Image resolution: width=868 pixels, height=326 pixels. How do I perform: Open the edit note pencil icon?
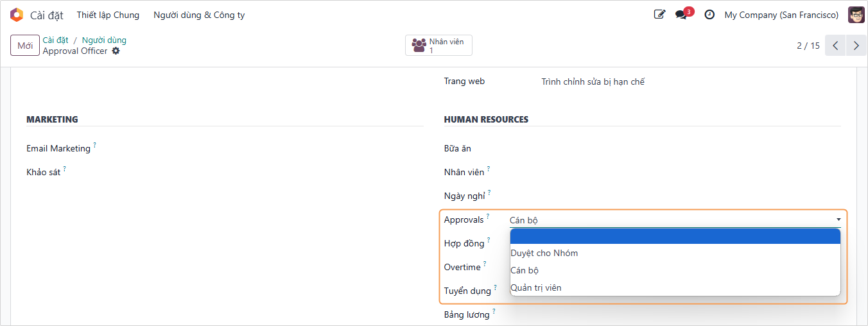[x=659, y=15]
